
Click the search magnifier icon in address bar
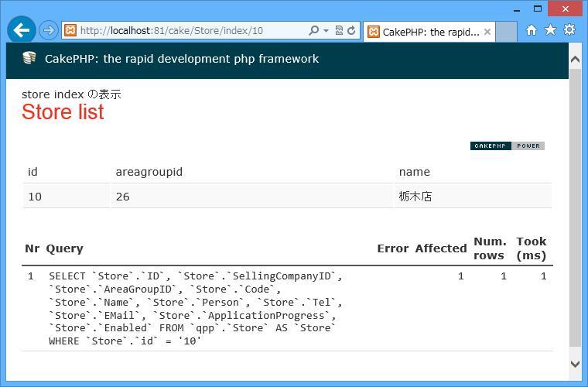(313, 31)
